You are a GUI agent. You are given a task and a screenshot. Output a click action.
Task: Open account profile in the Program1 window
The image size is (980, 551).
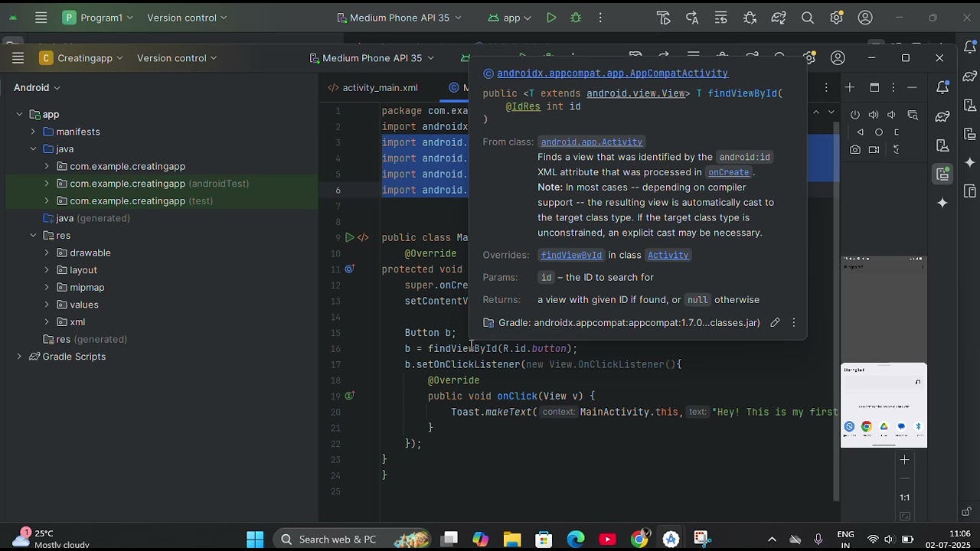(865, 18)
